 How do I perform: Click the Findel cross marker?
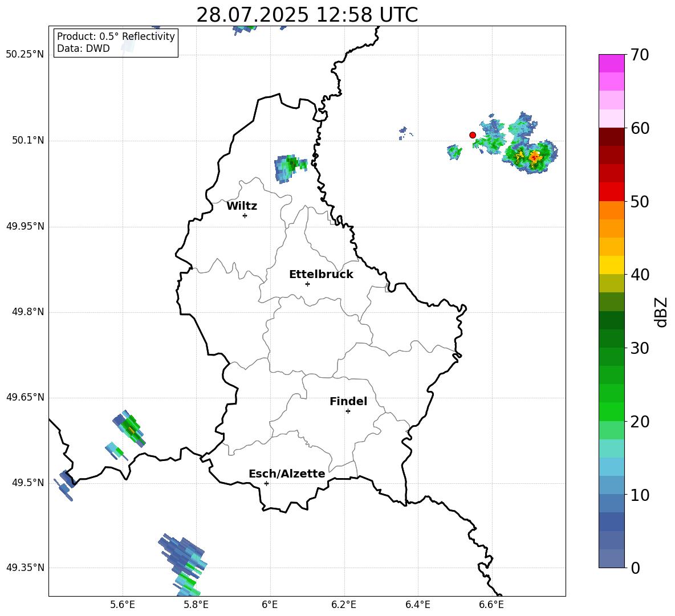[x=348, y=411]
